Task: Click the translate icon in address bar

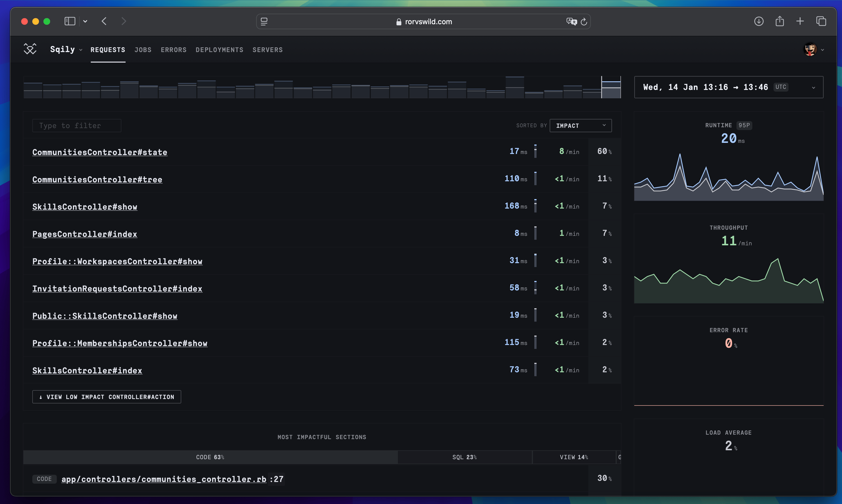Action: [x=571, y=21]
